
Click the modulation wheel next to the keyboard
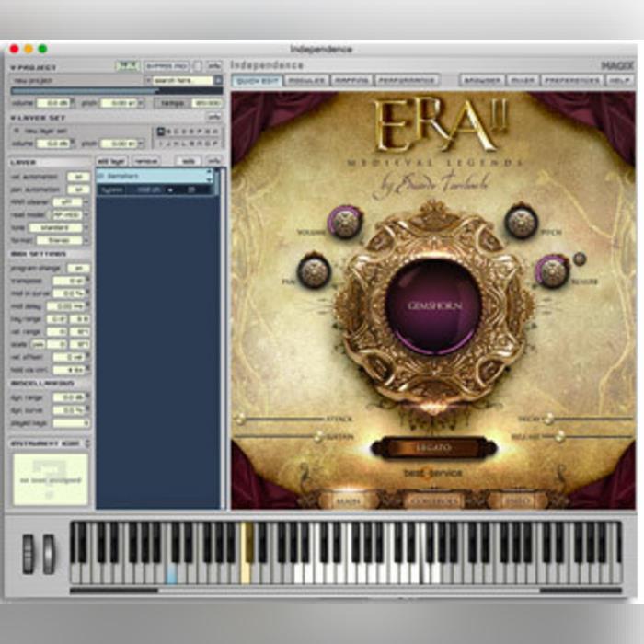point(49,554)
